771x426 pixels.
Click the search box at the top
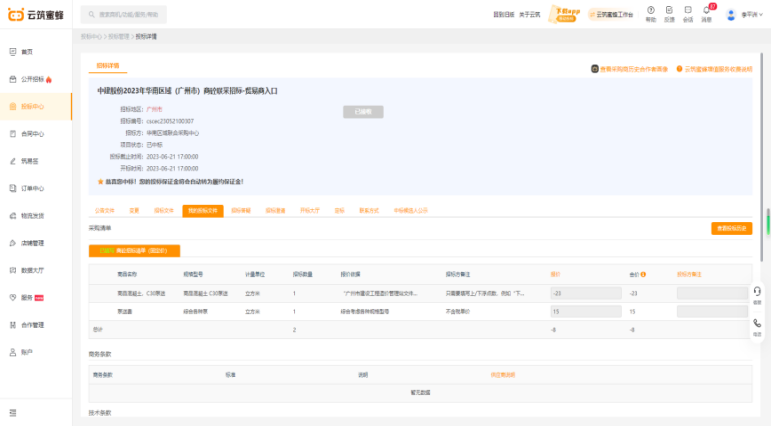(x=124, y=15)
